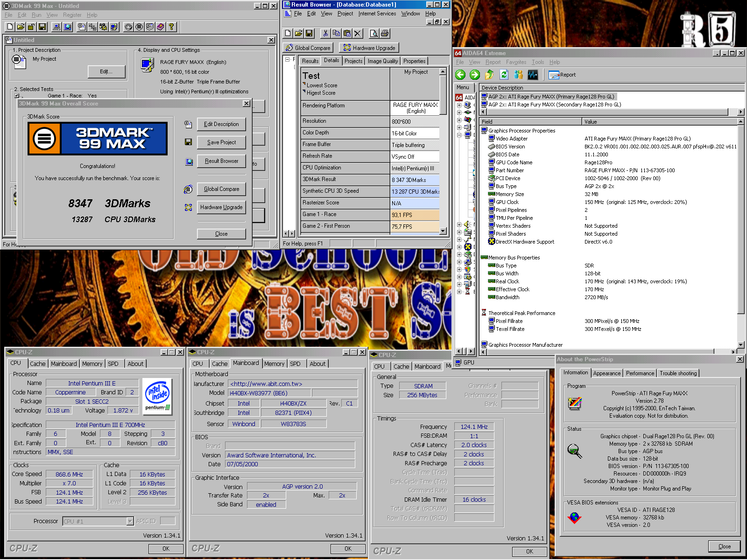Screen dimensions: 747x560
Task: Click Copy icon in Result Browser toolbar
Action: pyautogui.click(x=336, y=33)
